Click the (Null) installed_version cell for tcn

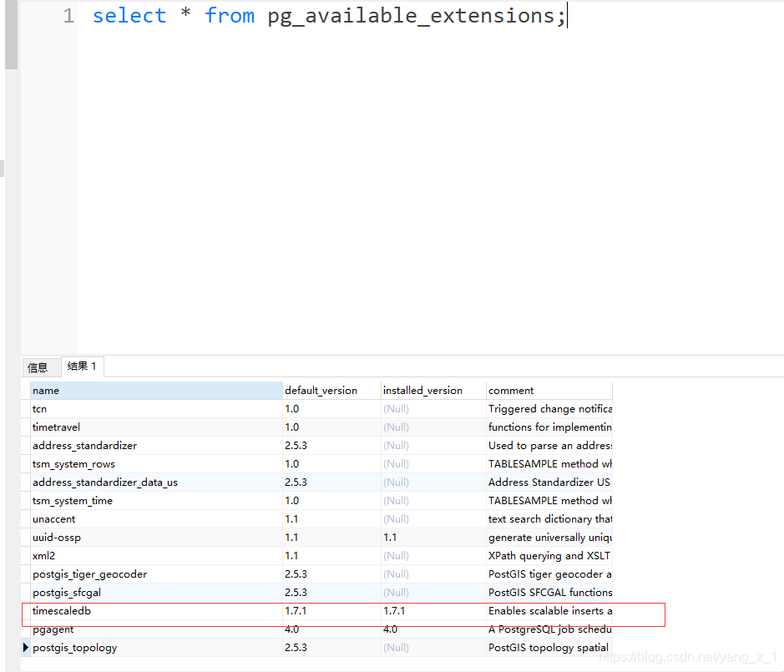click(433, 409)
